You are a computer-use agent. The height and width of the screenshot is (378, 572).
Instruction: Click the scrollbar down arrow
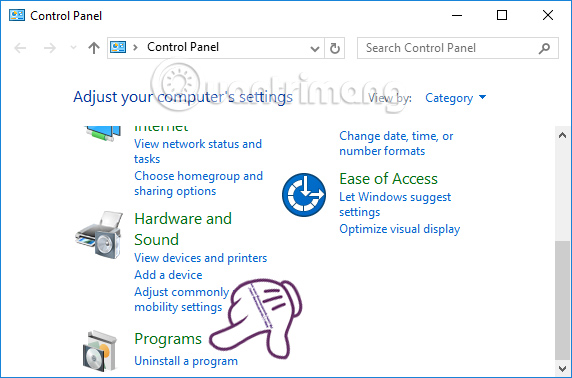(x=562, y=368)
